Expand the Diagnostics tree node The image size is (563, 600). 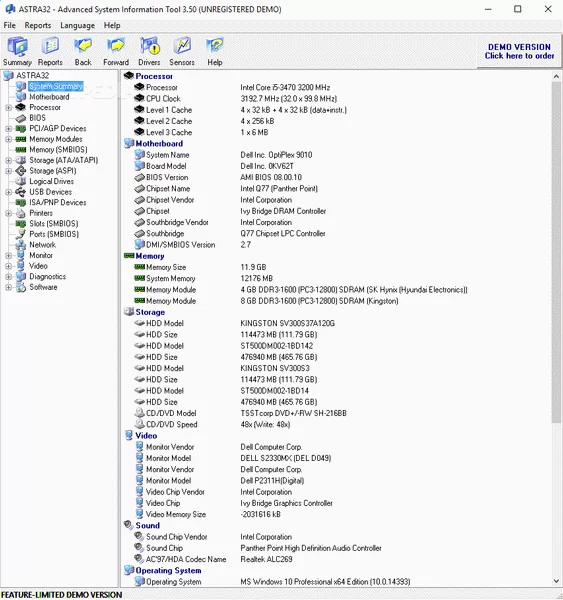8,277
